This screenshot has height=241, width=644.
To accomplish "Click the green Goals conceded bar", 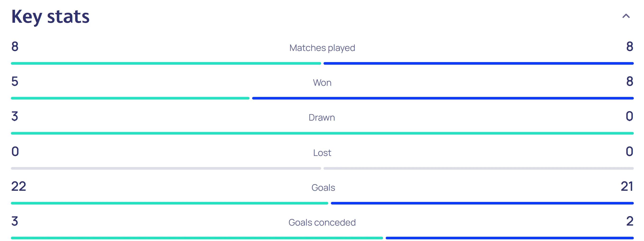I will [x=197, y=238].
